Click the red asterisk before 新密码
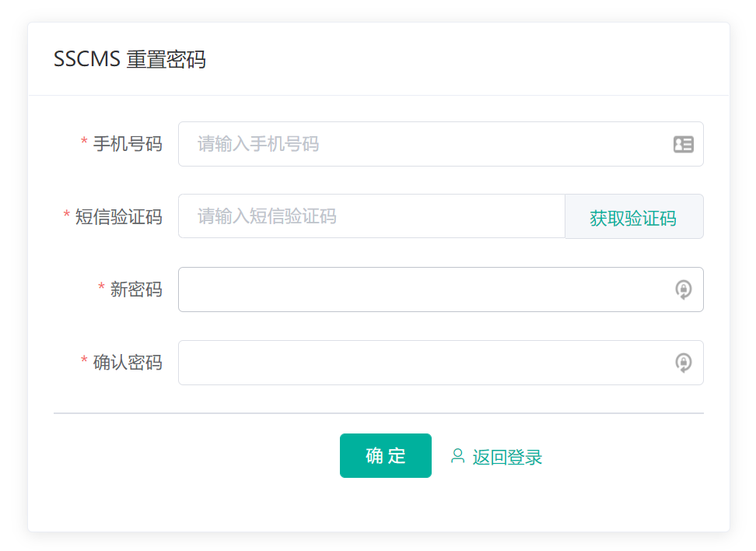Screen dimensions: 756x551 point(101,289)
